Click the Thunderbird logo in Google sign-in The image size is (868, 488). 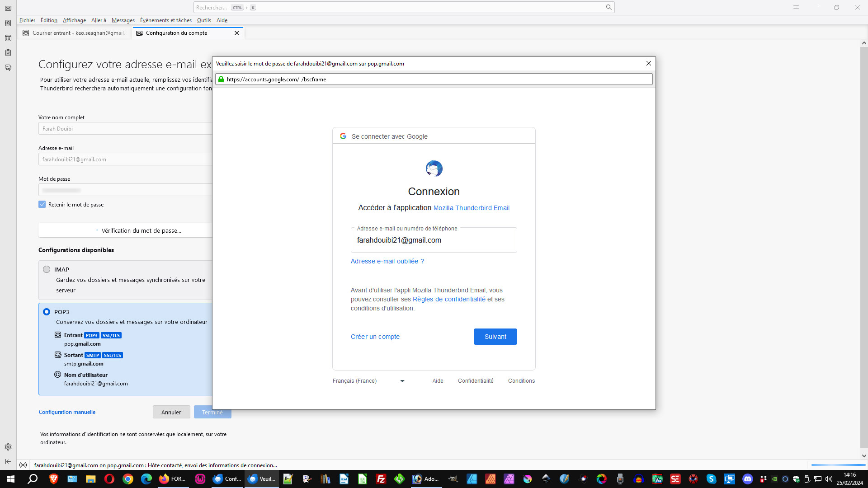[x=434, y=169]
